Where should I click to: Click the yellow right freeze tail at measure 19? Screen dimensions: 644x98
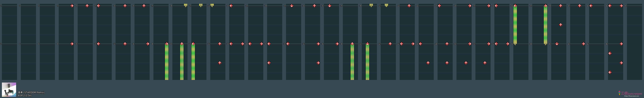point(186,5)
